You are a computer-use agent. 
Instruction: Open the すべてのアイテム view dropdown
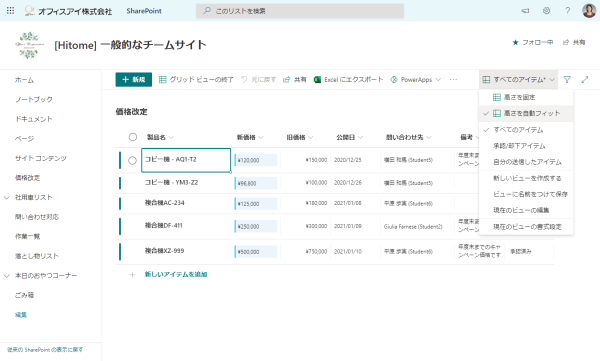(518, 80)
